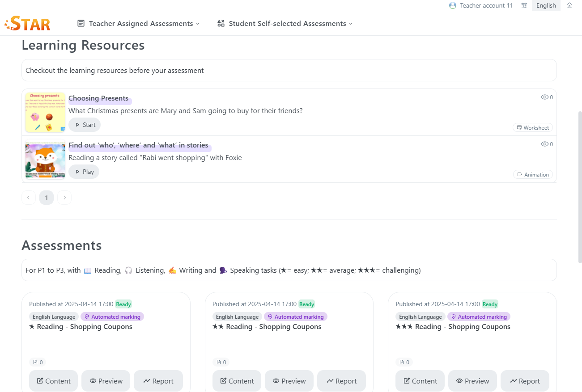Open Content for one-star Reading Shopping Coupons

tap(54, 381)
